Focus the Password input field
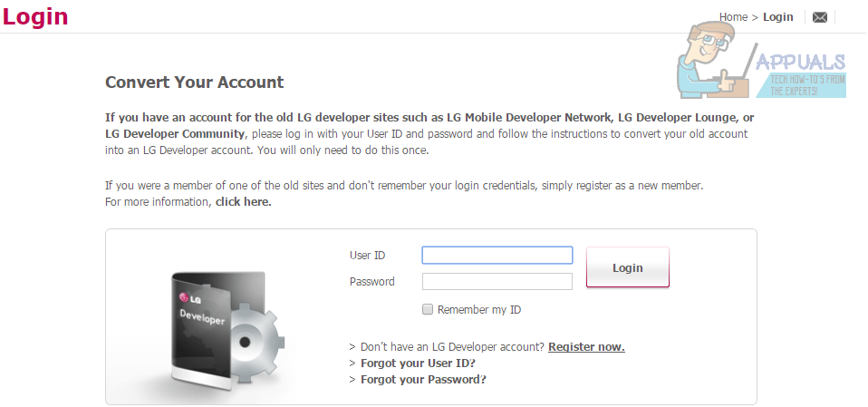This screenshot has height=407, width=868. coord(497,282)
